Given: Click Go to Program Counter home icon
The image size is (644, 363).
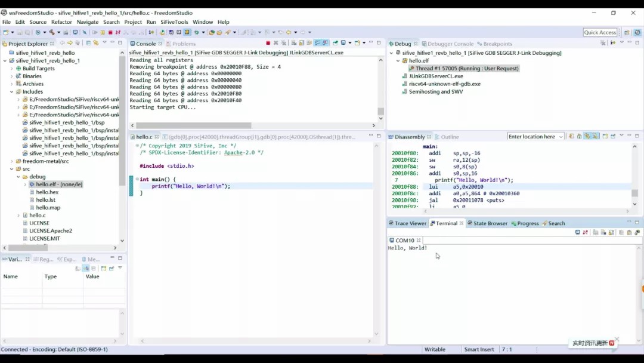Looking at the screenshot, I should (x=579, y=136).
